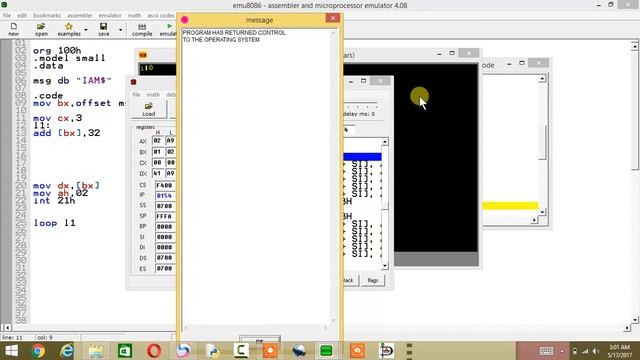
Task: Click the code line 'add [bx],32'
Action: (x=67, y=133)
